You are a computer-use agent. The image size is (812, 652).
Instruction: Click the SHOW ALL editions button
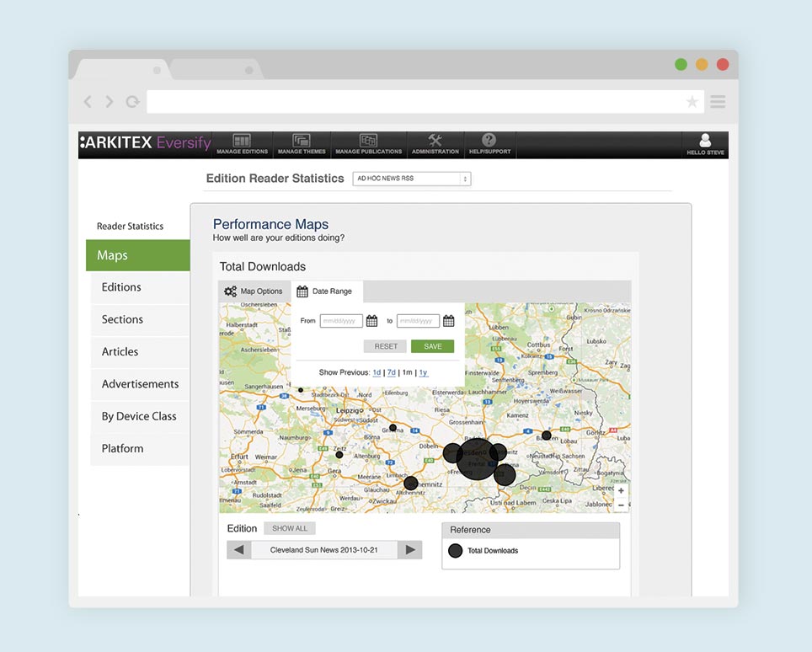tap(290, 528)
